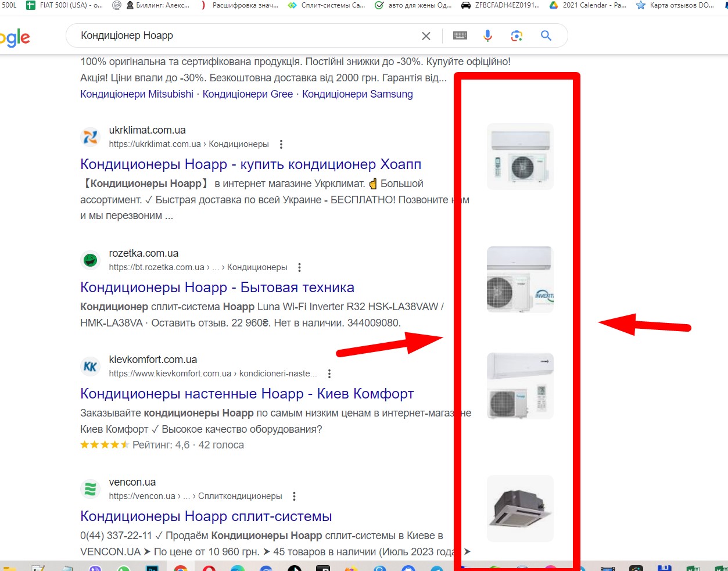The image size is (728, 571).
Task: Open the 500L bookmark
Action: (9, 5)
